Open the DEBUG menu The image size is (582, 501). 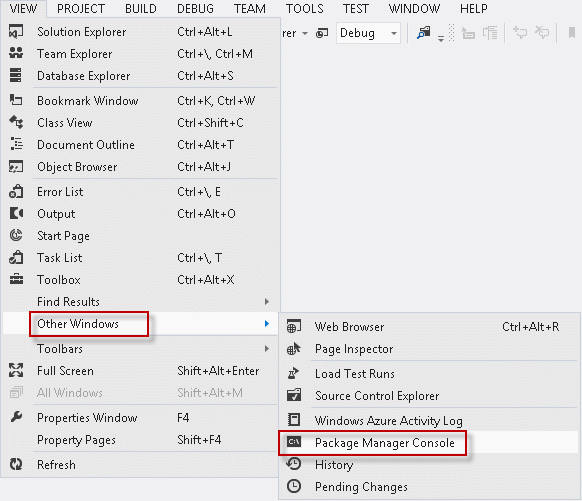(x=195, y=8)
